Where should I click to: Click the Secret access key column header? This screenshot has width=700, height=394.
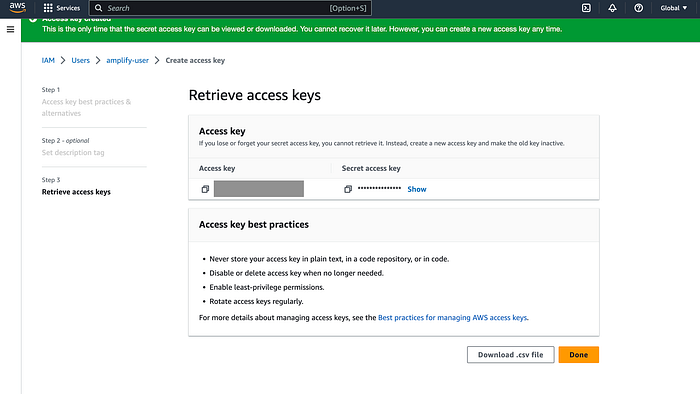(x=371, y=168)
